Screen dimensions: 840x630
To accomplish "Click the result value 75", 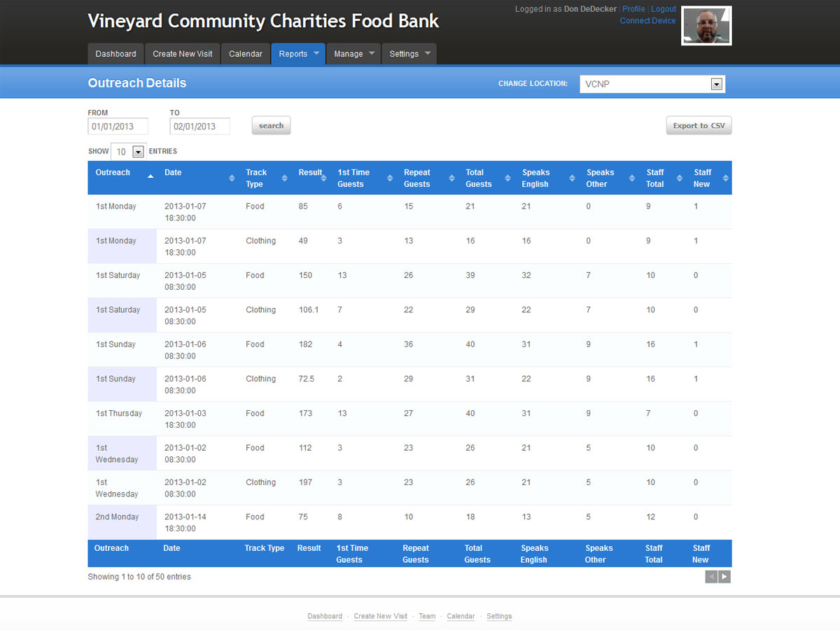I will pyautogui.click(x=303, y=517).
